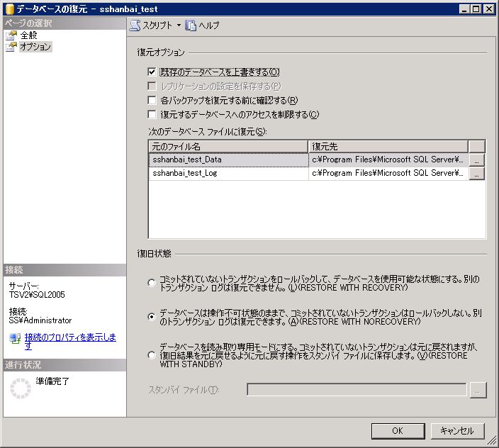Click the connection properties icon
Image resolution: width=499 pixels, height=448 pixels.
[15, 338]
